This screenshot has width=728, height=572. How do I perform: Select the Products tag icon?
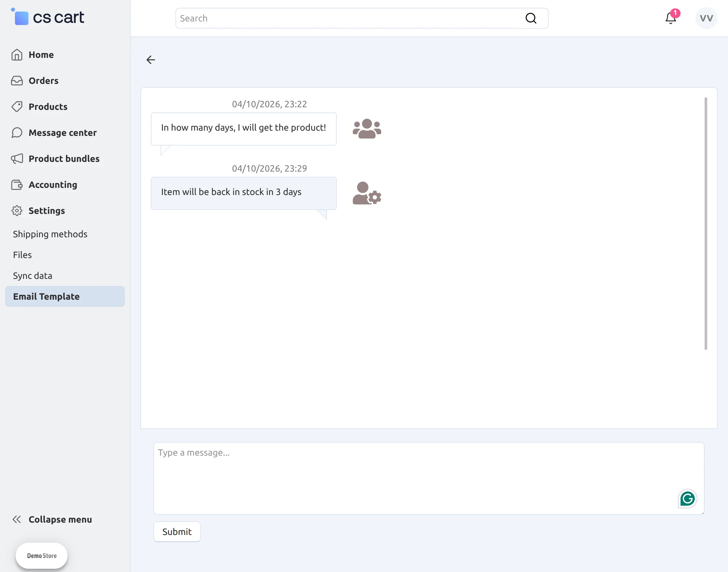point(17,107)
